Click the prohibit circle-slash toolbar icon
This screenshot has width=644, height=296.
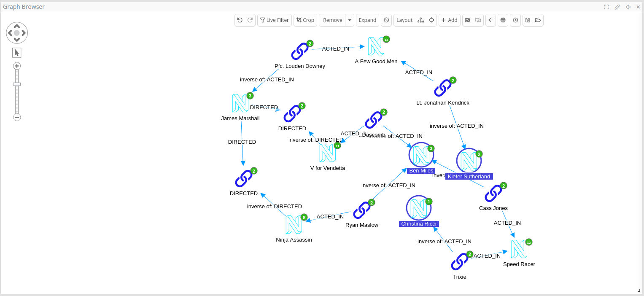386,20
